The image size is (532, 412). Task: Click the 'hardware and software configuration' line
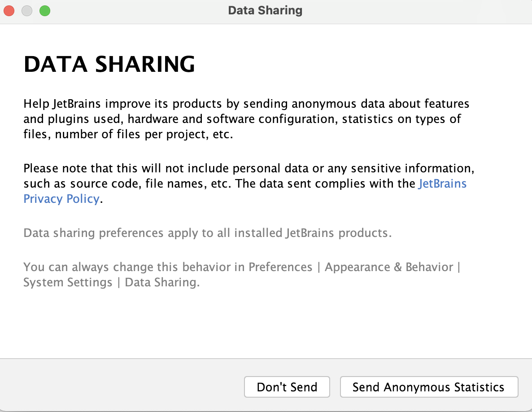coord(242,119)
